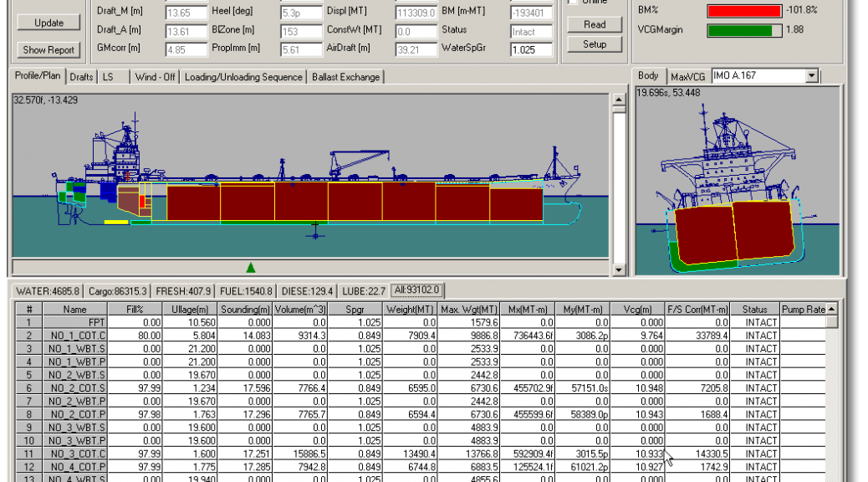Click the F/S Corr cell 33789.4
Viewport: 868px width, 482px height.
click(x=697, y=336)
